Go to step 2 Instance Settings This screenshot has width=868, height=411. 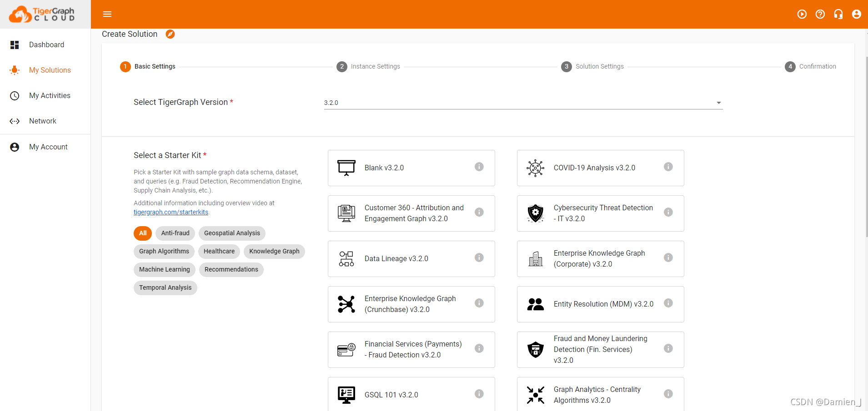point(368,67)
